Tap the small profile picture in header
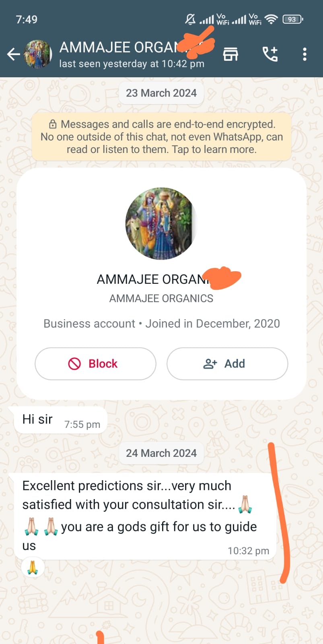 38,54
